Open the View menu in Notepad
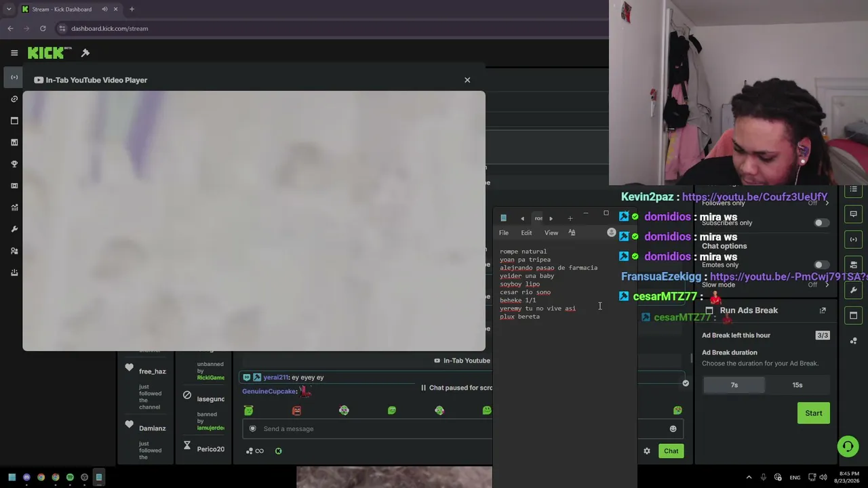 coord(551,233)
